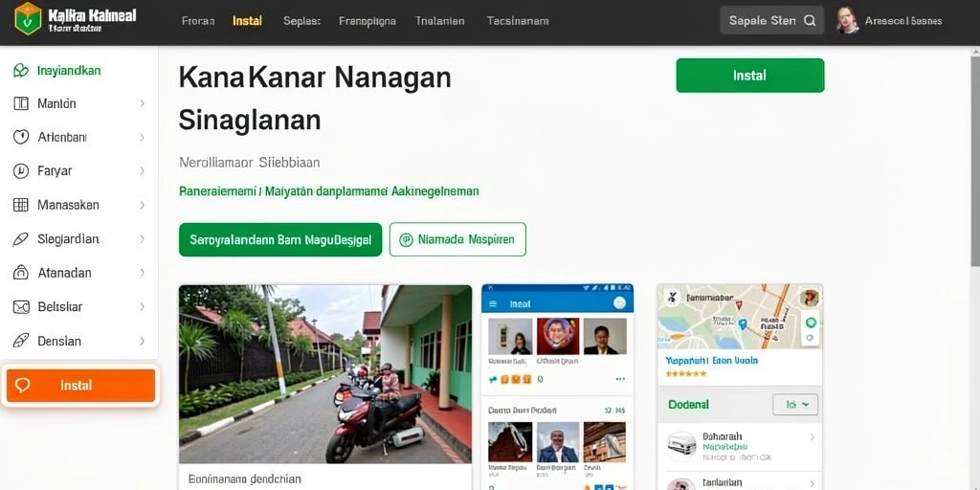
Task: Click the Seroyralandann Bam MaguDesjgal button
Action: [x=280, y=239]
